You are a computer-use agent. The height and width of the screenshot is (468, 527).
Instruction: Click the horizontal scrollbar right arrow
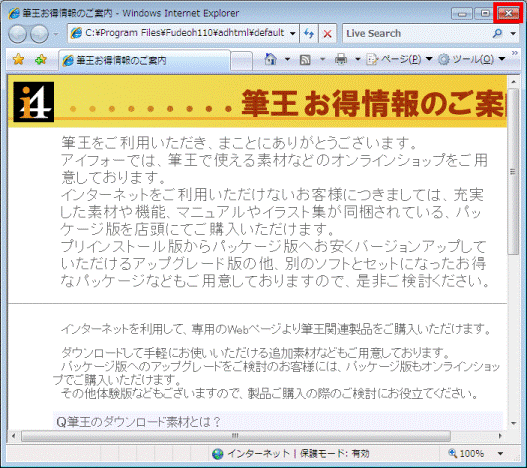pos(500,436)
